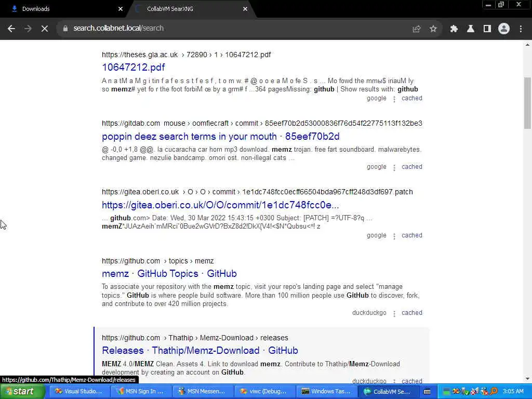Stop loading the page
Screen dimensions: 532x399
[x=45, y=29]
